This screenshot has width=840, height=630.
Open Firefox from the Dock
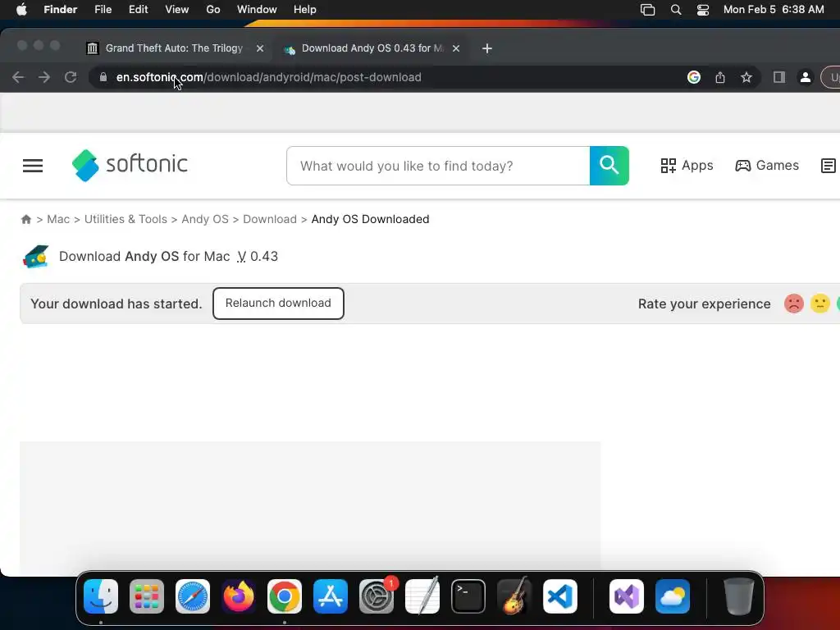point(239,596)
